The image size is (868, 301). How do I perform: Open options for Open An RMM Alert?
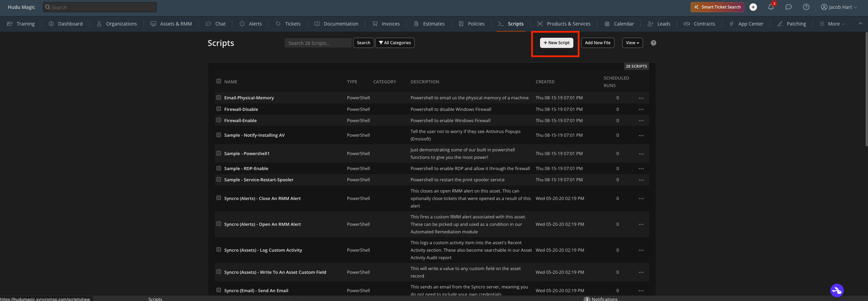click(641, 224)
